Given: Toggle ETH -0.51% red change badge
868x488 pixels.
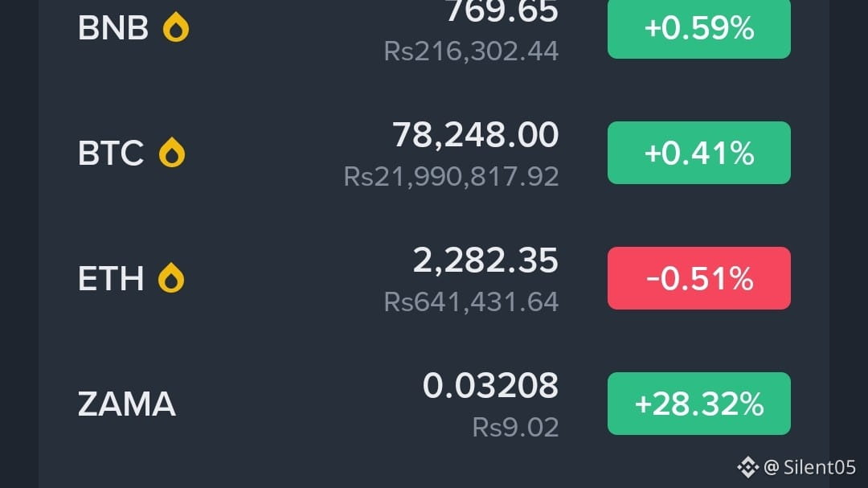Looking at the screenshot, I should (698, 278).
